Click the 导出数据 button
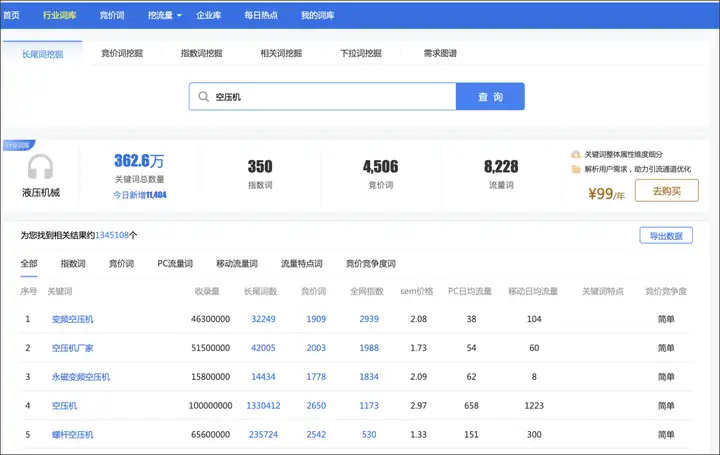 pyautogui.click(x=666, y=236)
